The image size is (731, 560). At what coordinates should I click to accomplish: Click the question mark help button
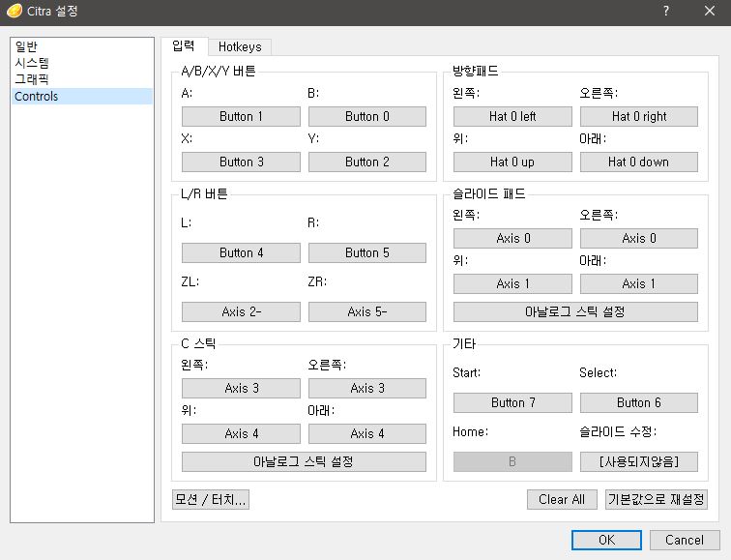click(x=666, y=11)
